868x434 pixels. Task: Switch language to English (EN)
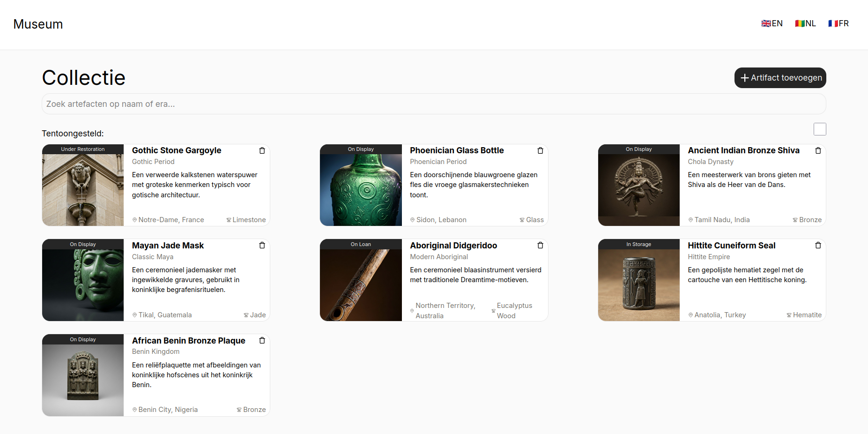pyautogui.click(x=772, y=23)
